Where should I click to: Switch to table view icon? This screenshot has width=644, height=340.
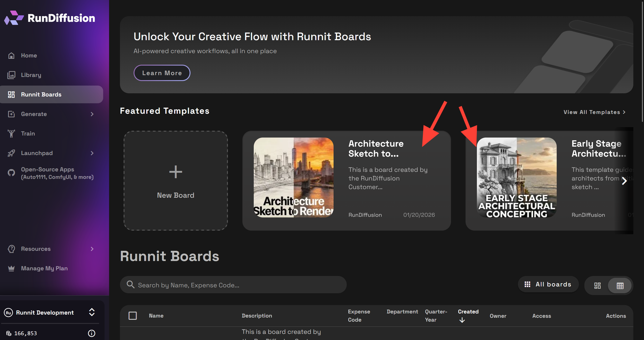(x=620, y=286)
